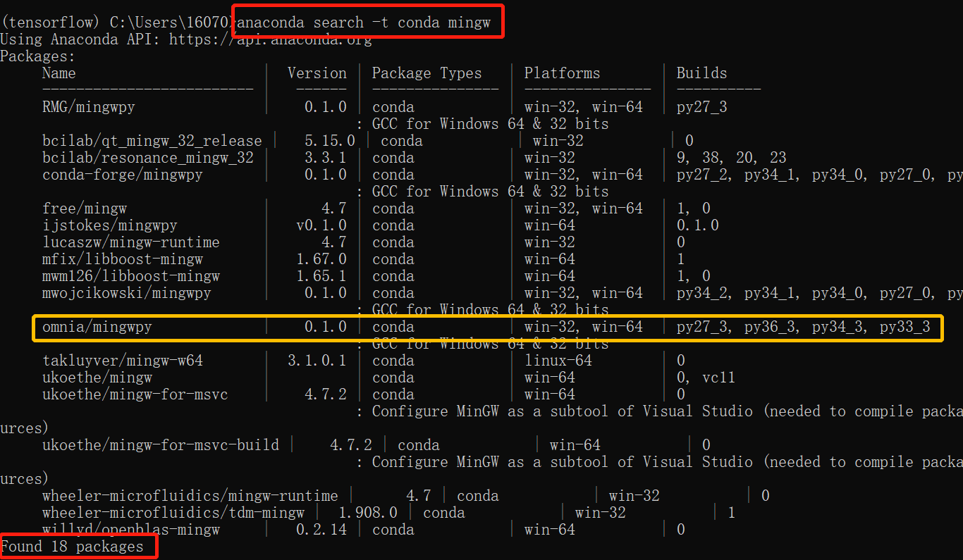Click version '0.2.14' of openblas-mingw
Viewport: 963px width, 560px height.
tap(321, 530)
